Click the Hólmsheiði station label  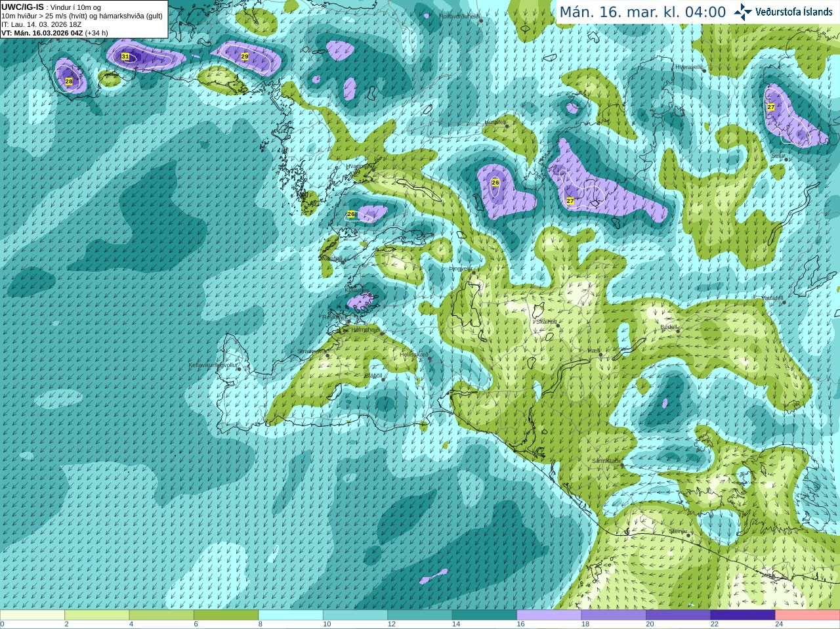[365, 330]
